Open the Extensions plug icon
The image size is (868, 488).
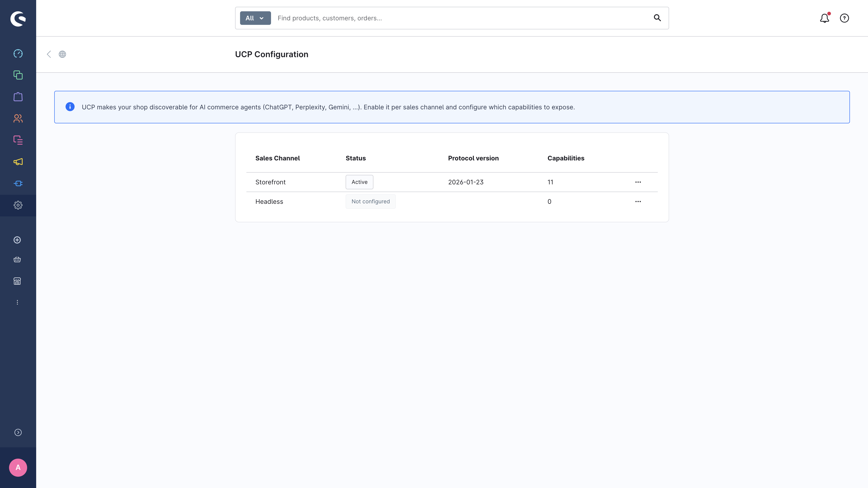click(x=18, y=183)
